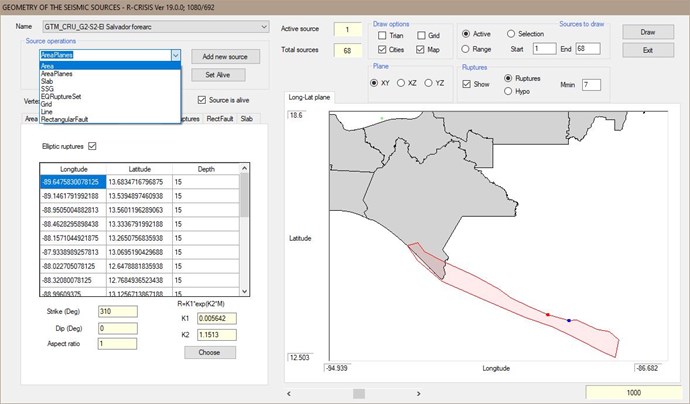This screenshot has width=690, height=404.
Task: Click Add new source button
Action: click(x=225, y=56)
